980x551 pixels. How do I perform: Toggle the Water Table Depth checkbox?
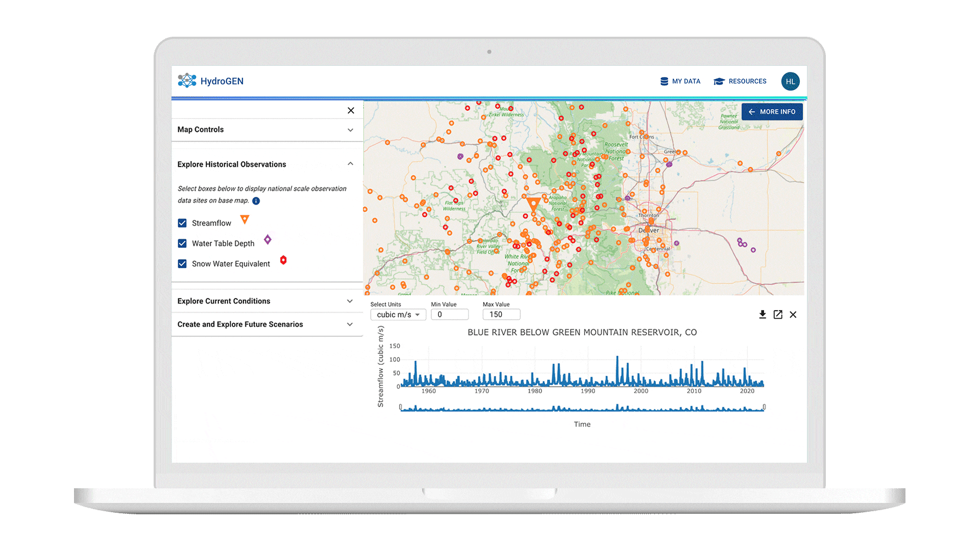point(182,243)
